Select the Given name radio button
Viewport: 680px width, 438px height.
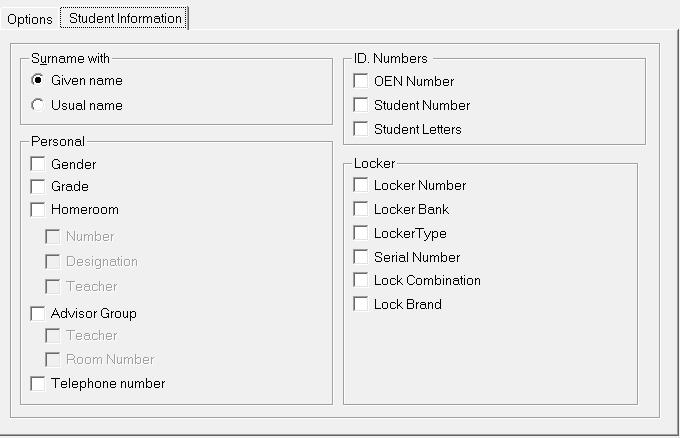point(38,80)
